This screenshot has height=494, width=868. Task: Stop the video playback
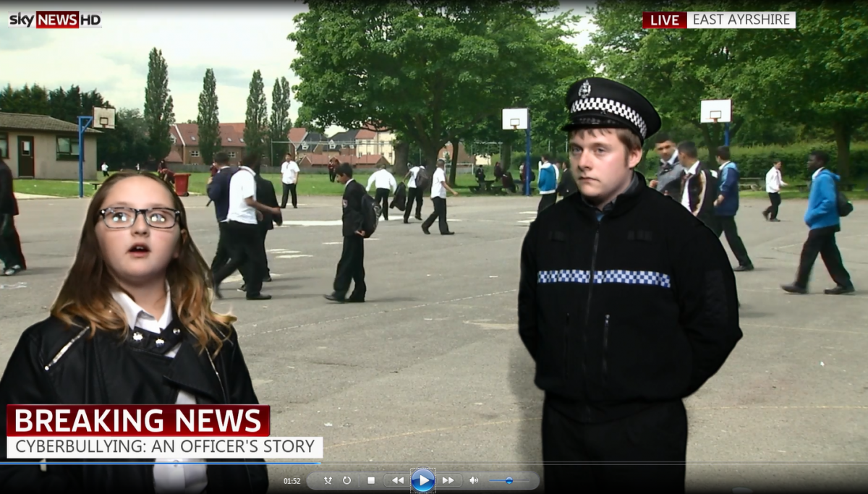tap(370, 480)
